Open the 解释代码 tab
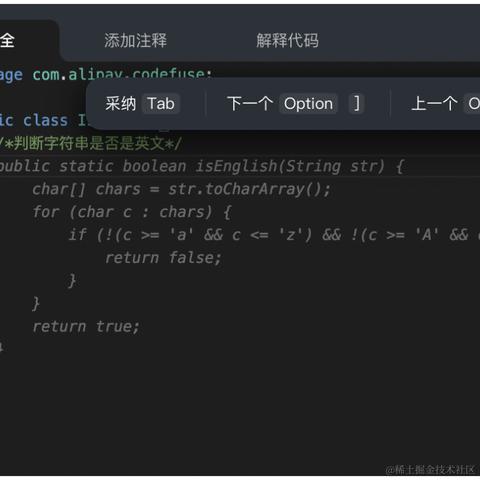Screen dimensions: 480x480 click(287, 41)
